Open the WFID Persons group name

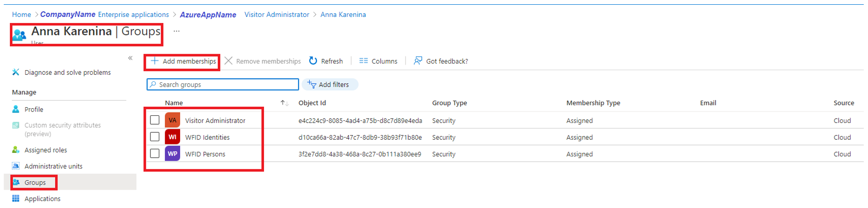point(205,154)
